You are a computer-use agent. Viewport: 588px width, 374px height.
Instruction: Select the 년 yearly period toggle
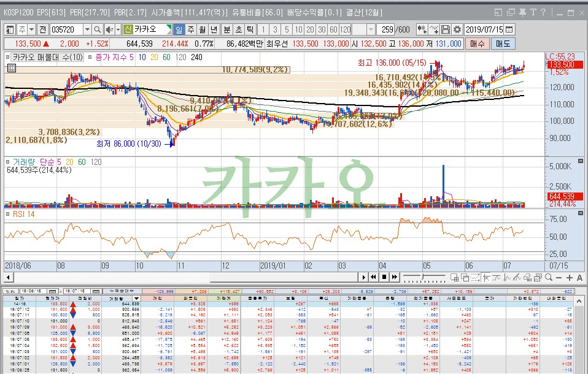(x=214, y=29)
